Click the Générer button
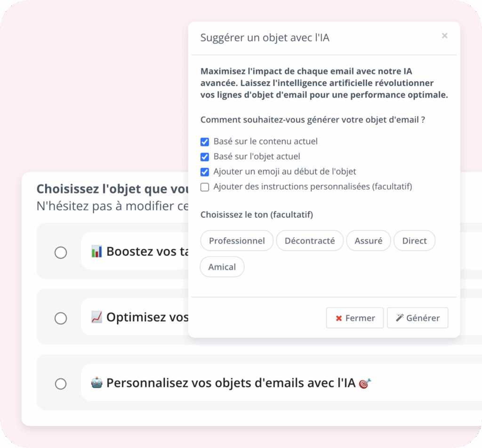 (x=418, y=318)
